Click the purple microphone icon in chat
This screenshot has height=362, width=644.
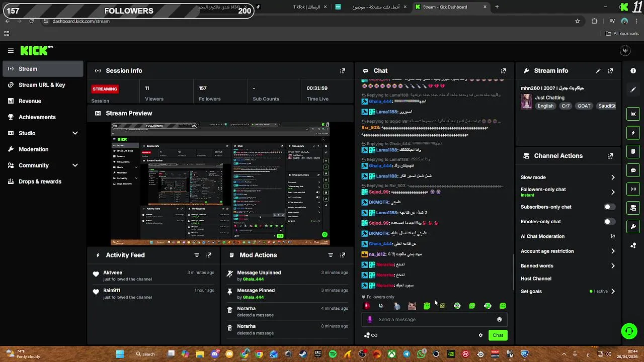[x=370, y=320]
